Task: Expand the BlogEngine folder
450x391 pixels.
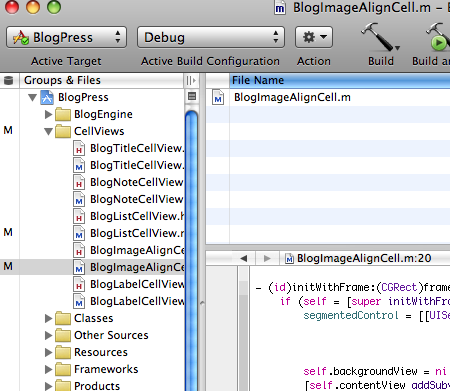Action: [x=49, y=114]
